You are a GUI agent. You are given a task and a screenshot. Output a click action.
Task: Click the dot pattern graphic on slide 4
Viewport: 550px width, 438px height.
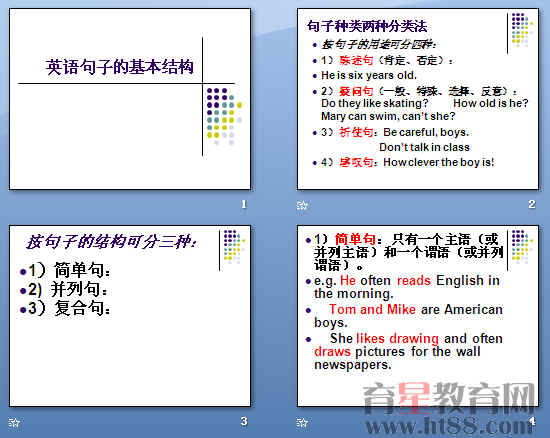pos(522,247)
